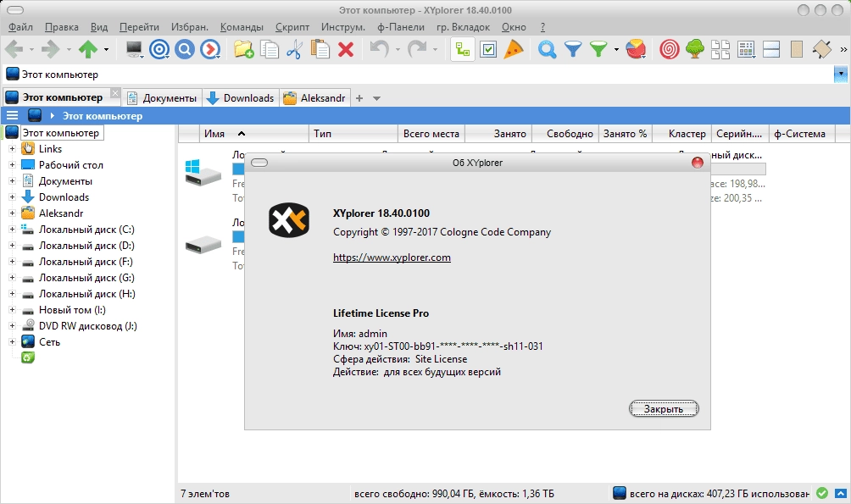
Task: Open the Файл menu
Action: pos(20,27)
